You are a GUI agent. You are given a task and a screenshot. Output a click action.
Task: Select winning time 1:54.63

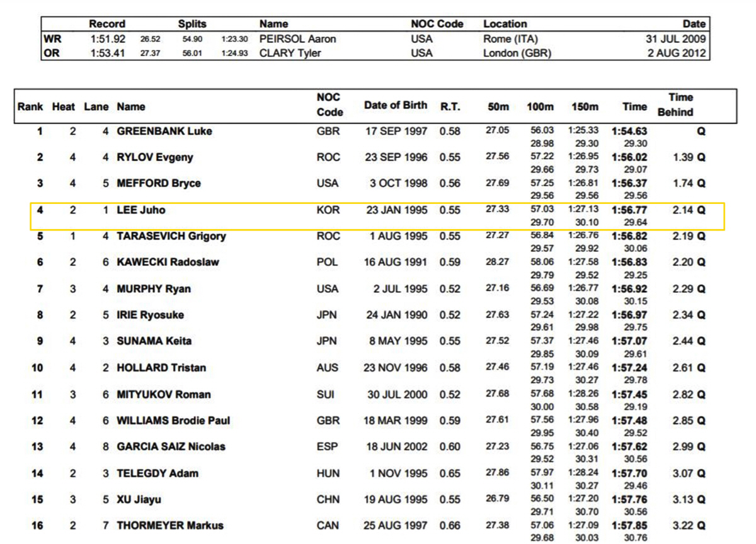(629, 132)
